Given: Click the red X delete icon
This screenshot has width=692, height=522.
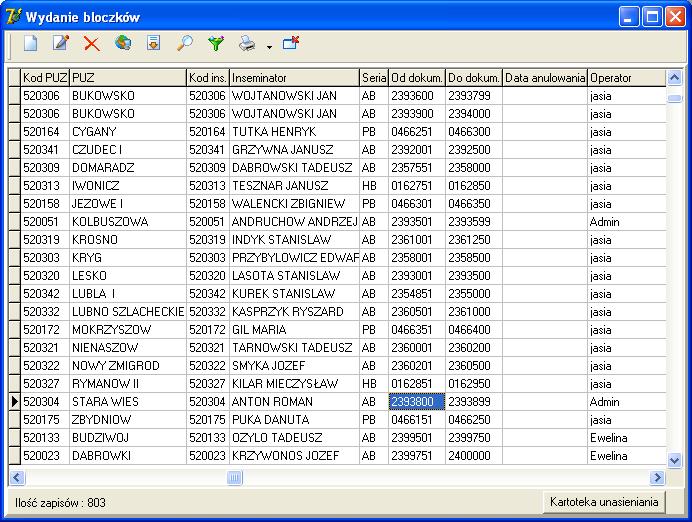Looking at the screenshot, I should pyautogui.click(x=92, y=44).
